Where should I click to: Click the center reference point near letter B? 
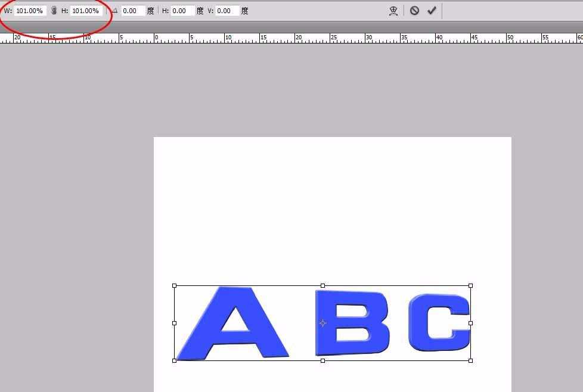pos(322,323)
